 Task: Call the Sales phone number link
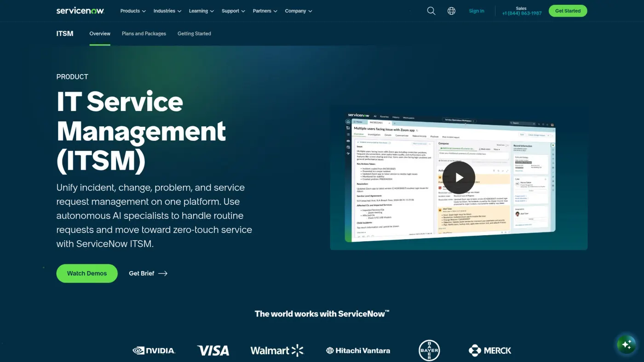(x=522, y=13)
